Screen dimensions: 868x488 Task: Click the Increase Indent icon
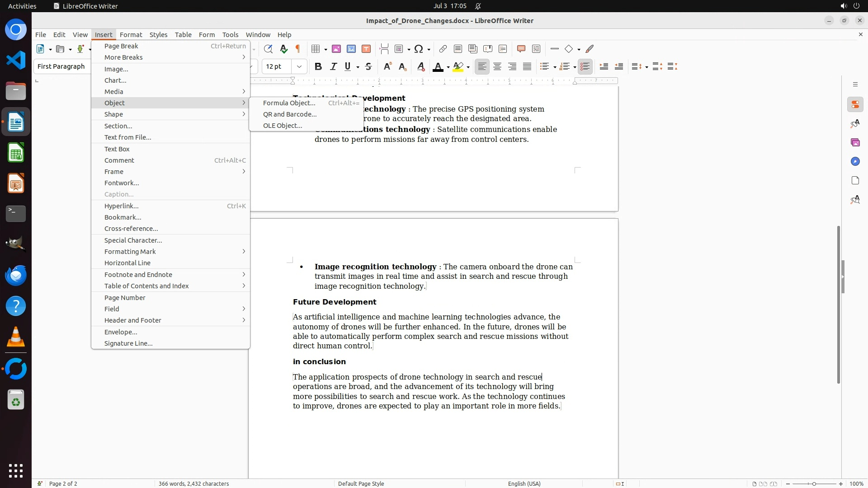(x=604, y=67)
